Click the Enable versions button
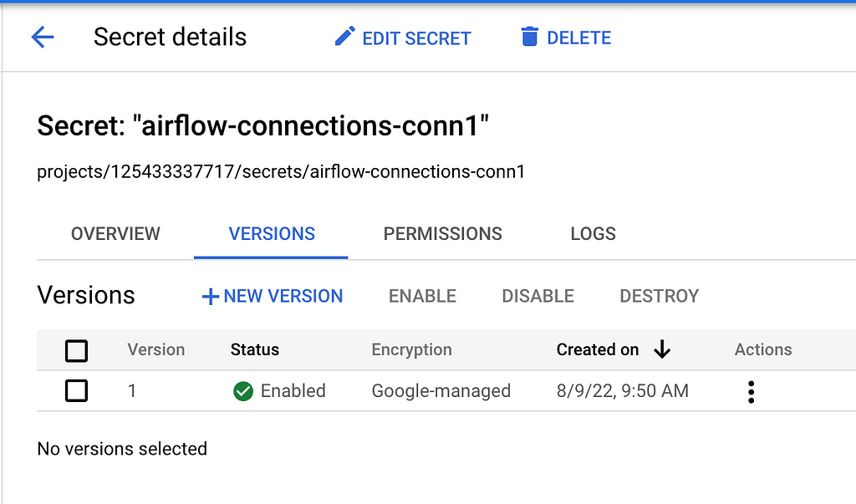The height and width of the screenshot is (504, 856). (x=422, y=296)
